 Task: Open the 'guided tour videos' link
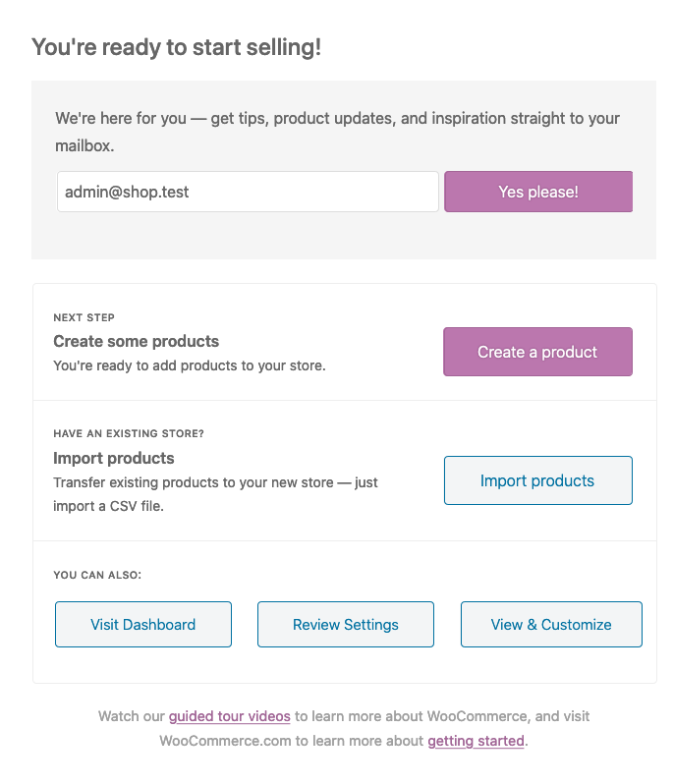click(x=229, y=716)
